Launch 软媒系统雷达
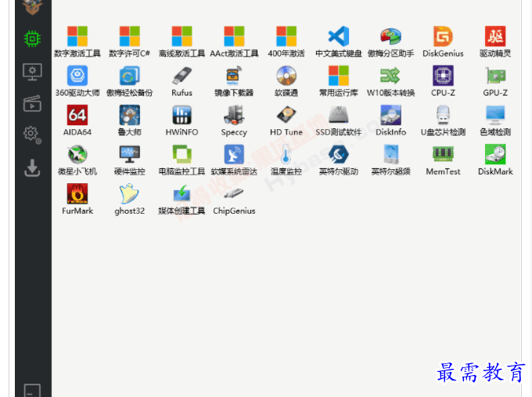This screenshot has height=397, width=532. coord(234,160)
